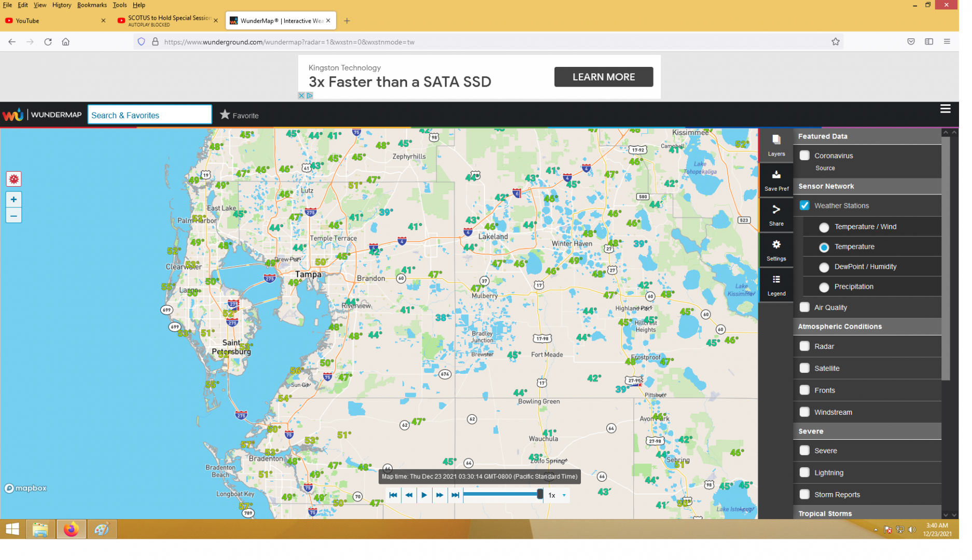
Task: Open the Bookmarks menu
Action: pyautogui.click(x=93, y=5)
